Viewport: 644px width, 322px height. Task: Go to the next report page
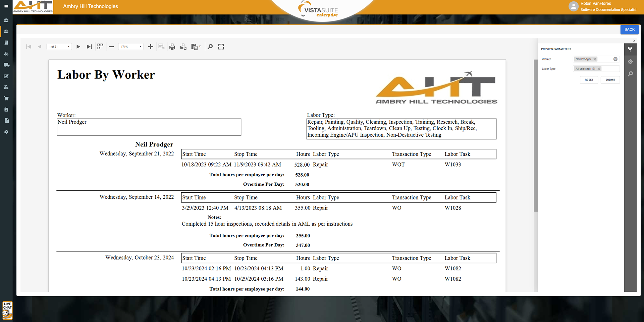coord(78,47)
